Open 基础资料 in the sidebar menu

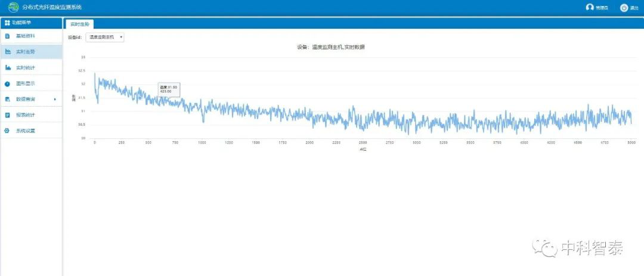[26, 36]
